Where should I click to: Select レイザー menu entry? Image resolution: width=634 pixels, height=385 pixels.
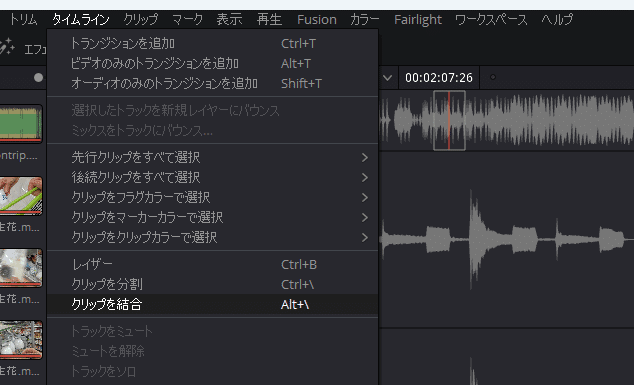[x=213, y=264]
